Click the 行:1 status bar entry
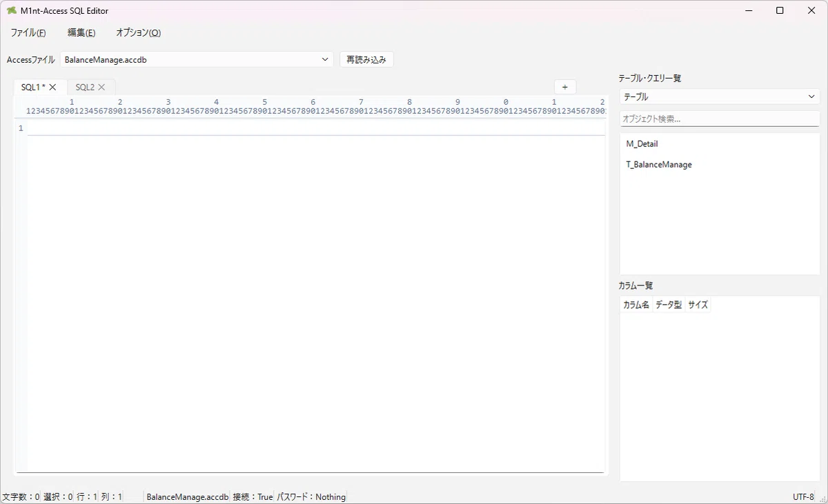 (87, 496)
